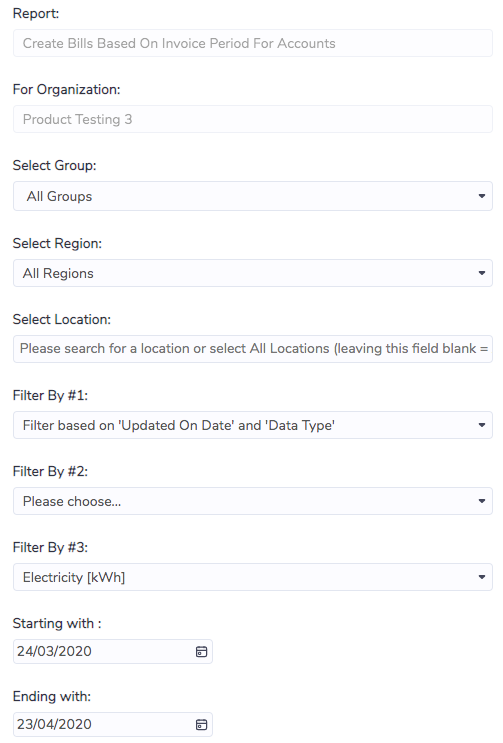Click the 'For Organization:' label
Image resolution: width=503 pixels, height=743 pixels.
66,90
